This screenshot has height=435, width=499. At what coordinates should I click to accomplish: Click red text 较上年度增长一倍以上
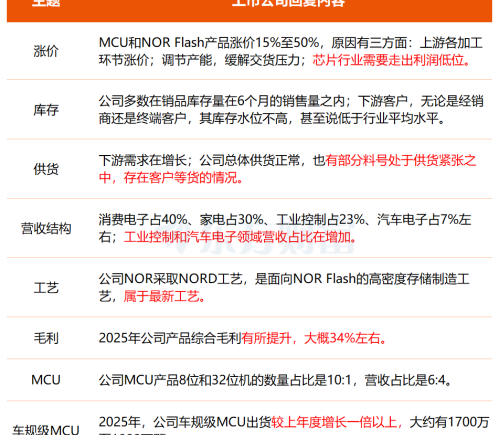pyautogui.click(x=334, y=422)
